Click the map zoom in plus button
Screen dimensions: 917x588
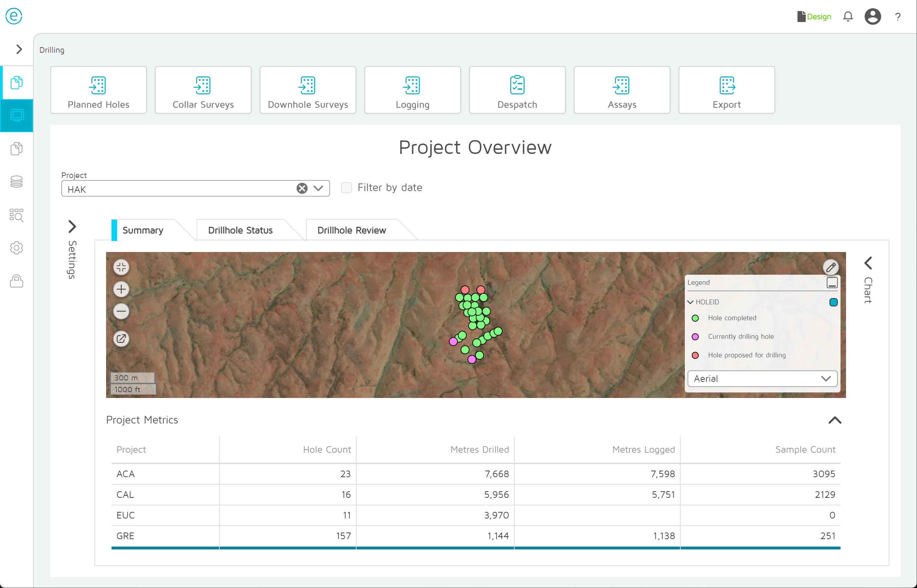[x=121, y=290]
